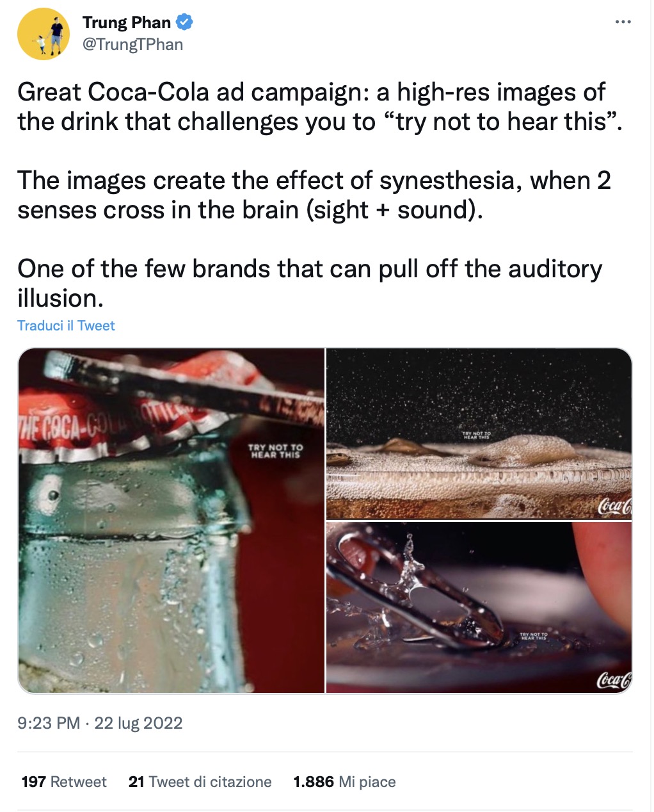Enlarge the bottle cap opening photo

(171, 521)
